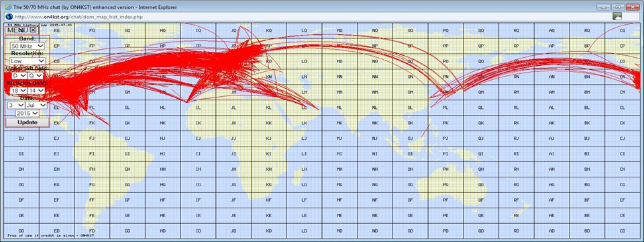Image resolution: width=644 pixels, height=242 pixels.
Task: Click the green arrow icon in address bar
Action: coord(617,16)
